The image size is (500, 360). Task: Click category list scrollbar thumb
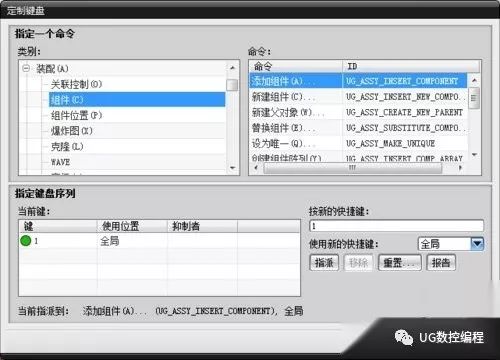[x=232, y=85]
